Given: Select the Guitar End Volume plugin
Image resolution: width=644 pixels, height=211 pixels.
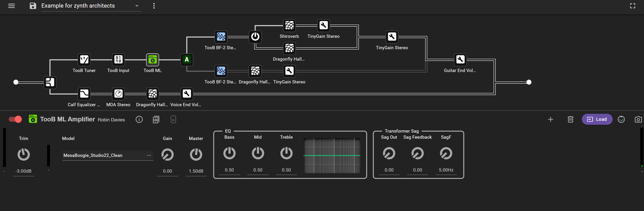Looking at the screenshot, I should tap(460, 59).
